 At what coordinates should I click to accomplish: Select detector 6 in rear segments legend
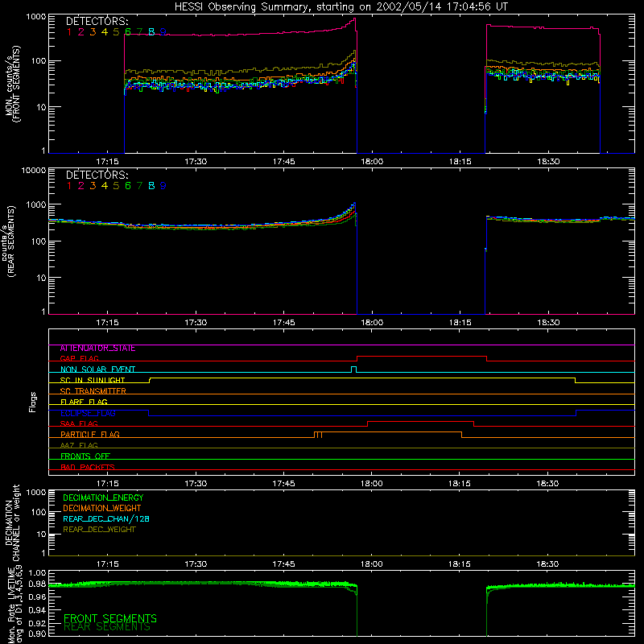click(x=128, y=186)
